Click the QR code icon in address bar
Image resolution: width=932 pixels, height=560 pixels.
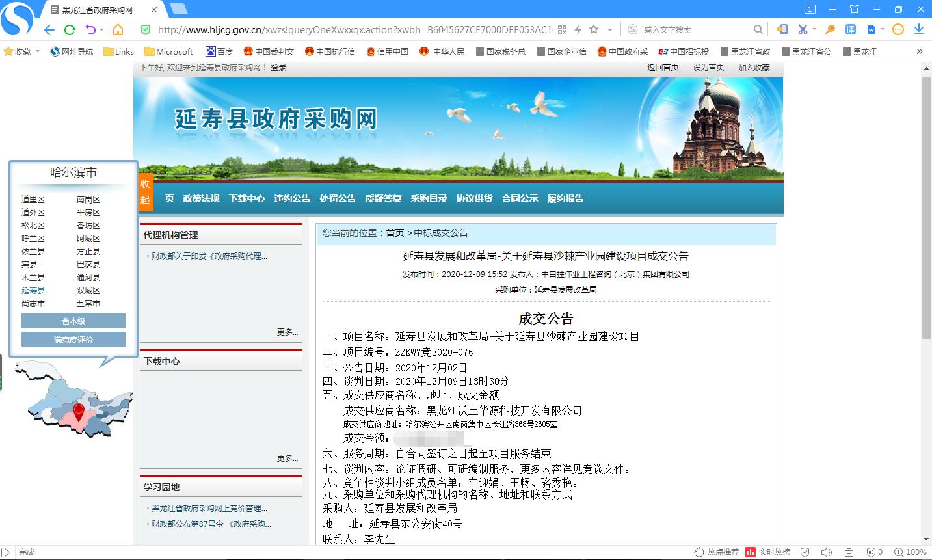tap(563, 29)
